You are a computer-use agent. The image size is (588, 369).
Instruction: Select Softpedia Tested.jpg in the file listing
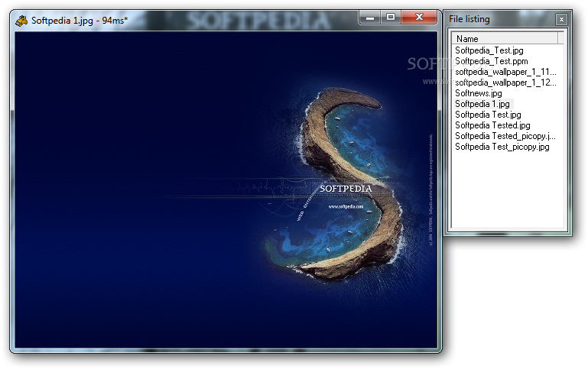point(492,125)
